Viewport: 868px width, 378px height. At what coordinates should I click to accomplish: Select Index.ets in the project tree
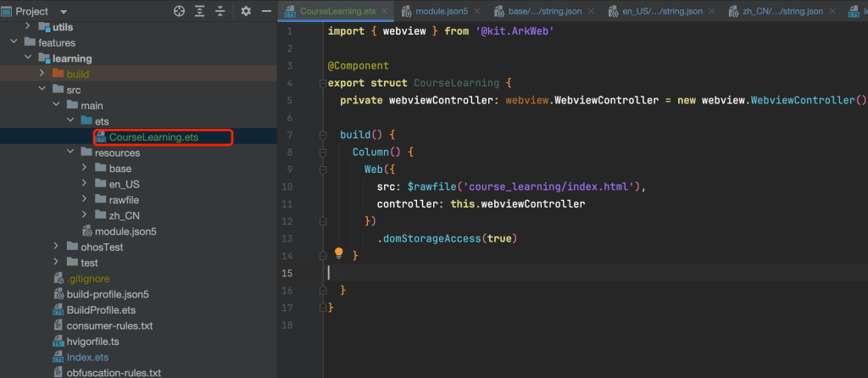coord(87,357)
